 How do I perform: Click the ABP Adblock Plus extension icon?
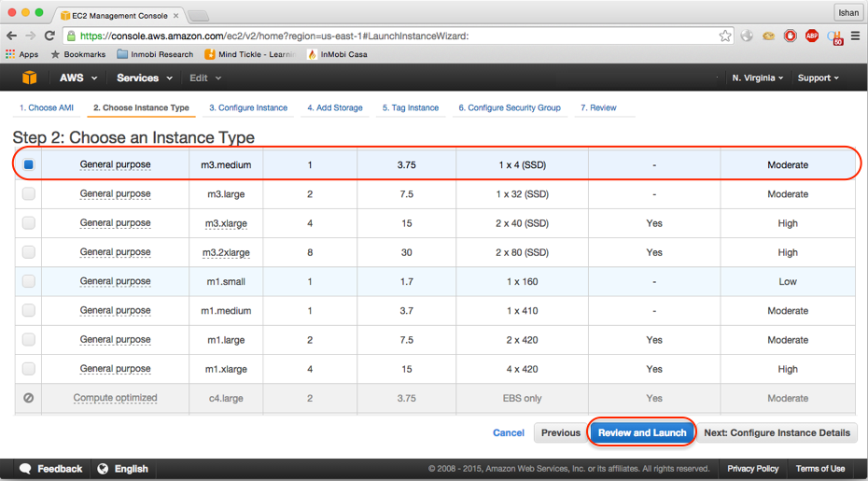[812, 36]
